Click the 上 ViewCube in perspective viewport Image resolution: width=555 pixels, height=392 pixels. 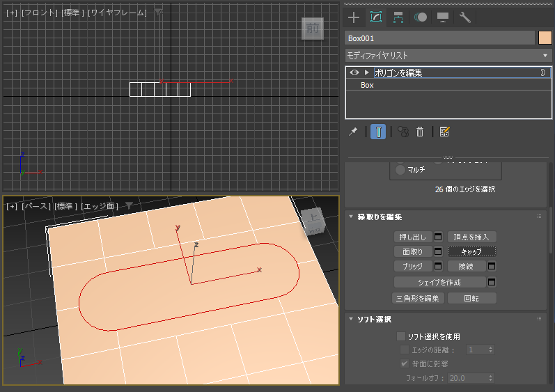[313, 221]
